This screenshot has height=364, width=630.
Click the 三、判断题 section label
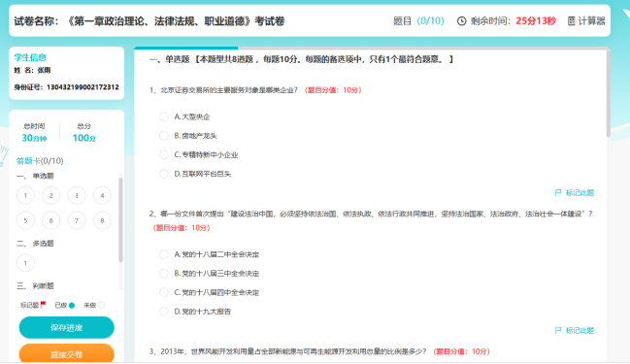(35, 286)
